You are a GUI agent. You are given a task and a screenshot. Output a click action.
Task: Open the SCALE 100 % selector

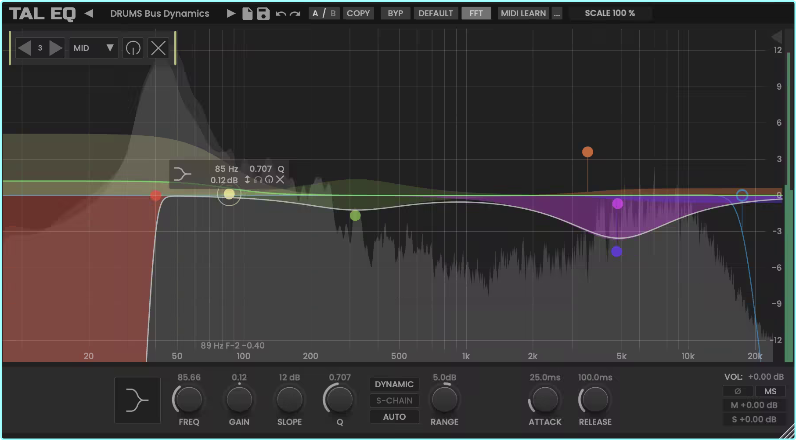coord(610,14)
